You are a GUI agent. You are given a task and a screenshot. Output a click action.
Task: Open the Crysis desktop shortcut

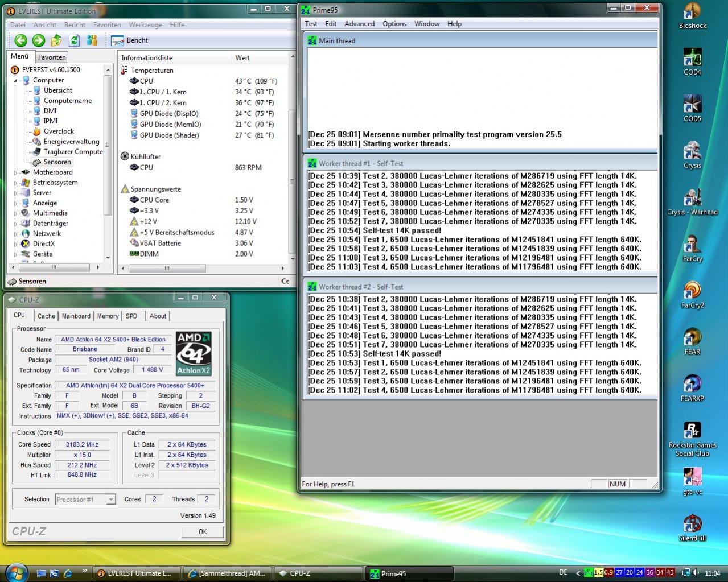coord(692,155)
